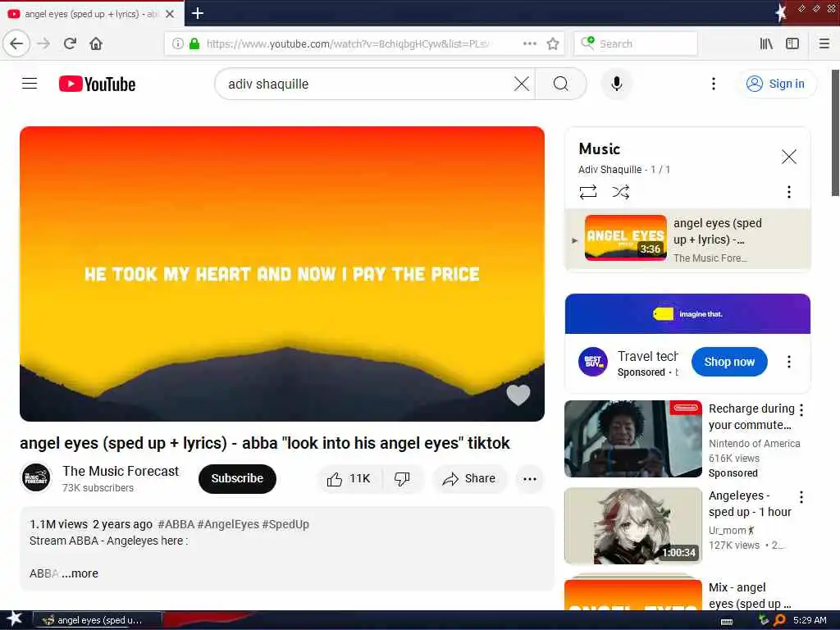The width and height of the screenshot is (840, 630).
Task: Select angel eyes playlist video thumbnail
Action: coord(626,237)
